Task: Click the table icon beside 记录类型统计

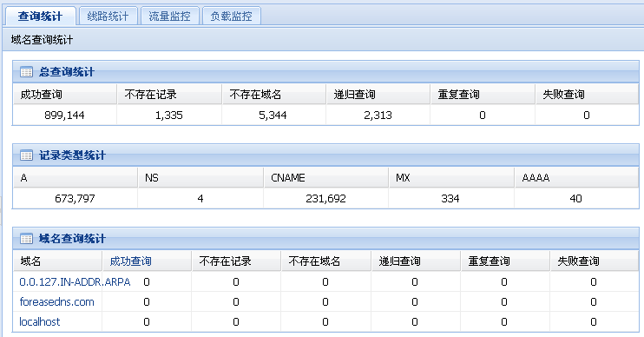Action: pyautogui.click(x=26, y=155)
